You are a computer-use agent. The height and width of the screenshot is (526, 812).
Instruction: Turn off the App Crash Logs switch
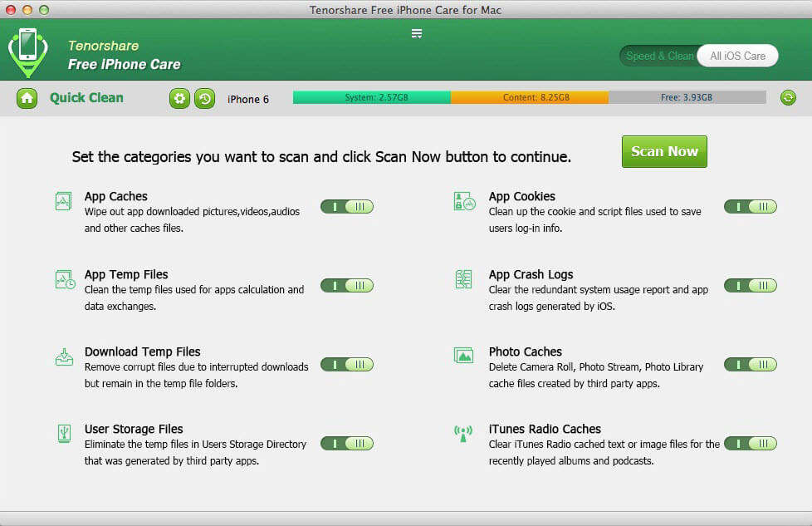tap(751, 285)
